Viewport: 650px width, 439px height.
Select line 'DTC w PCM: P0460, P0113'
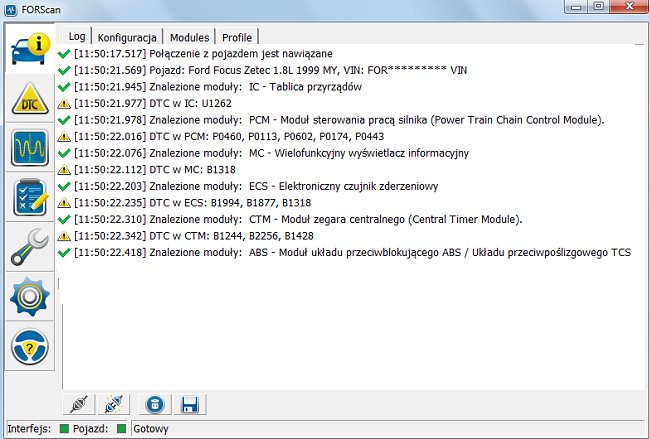click(x=229, y=137)
